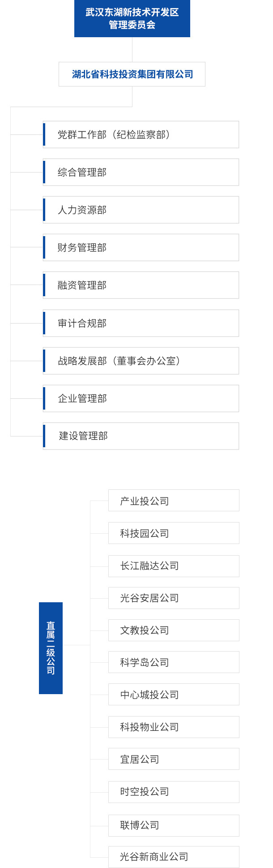Choose the 审计合规部 box

coord(141,323)
